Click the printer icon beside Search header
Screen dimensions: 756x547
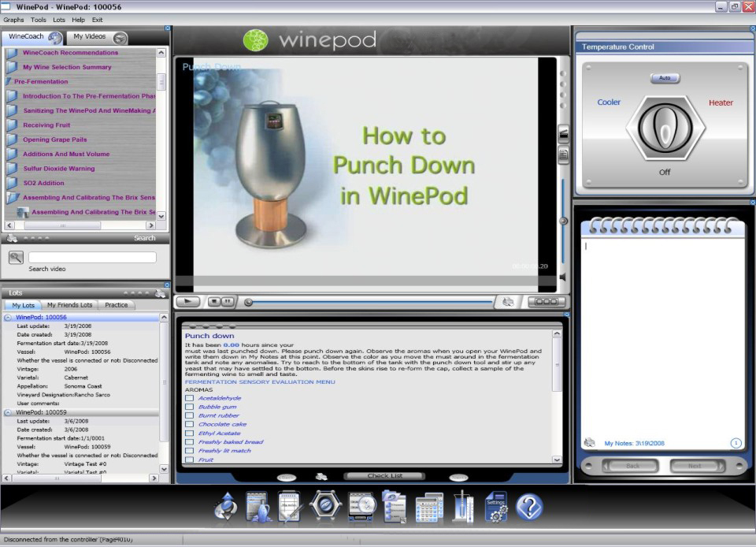[x=12, y=238]
